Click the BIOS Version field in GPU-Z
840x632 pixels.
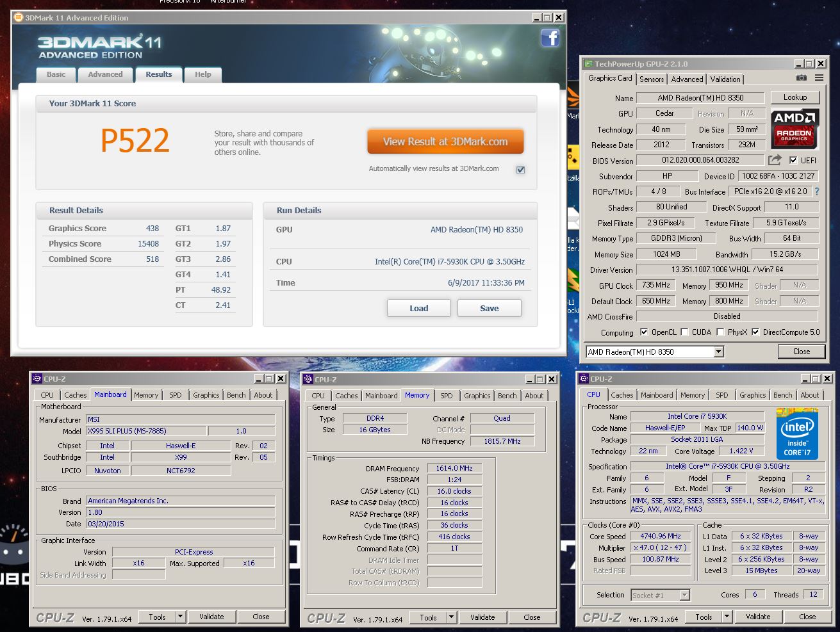pyautogui.click(x=700, y=160)
